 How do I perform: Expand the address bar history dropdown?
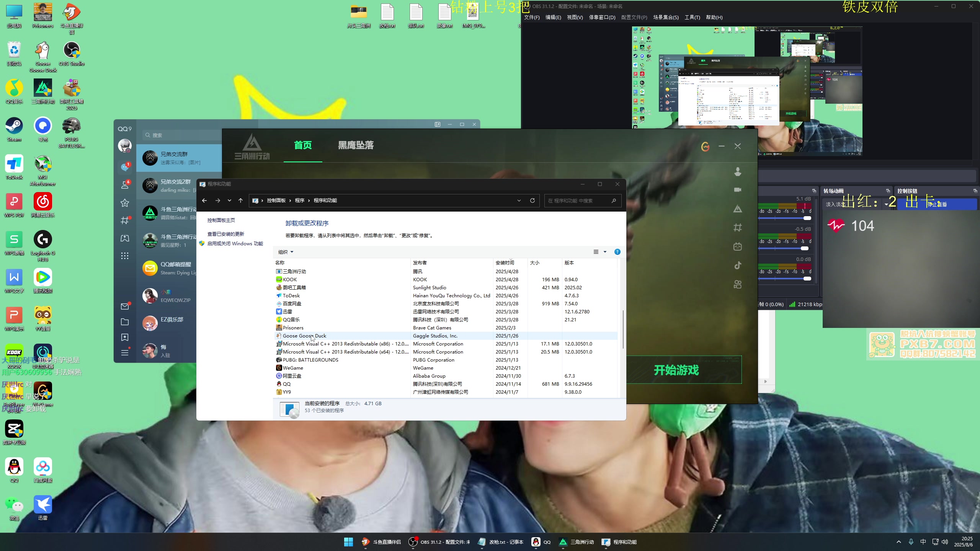[519, 201]
